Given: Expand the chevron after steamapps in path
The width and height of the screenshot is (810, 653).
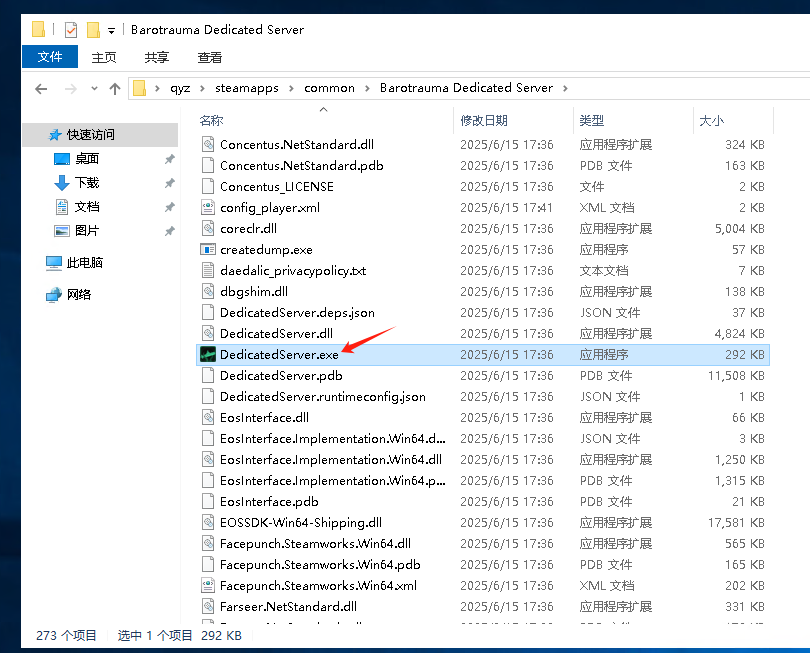Looking at the screenshot, I should click(x=291, y=88).
